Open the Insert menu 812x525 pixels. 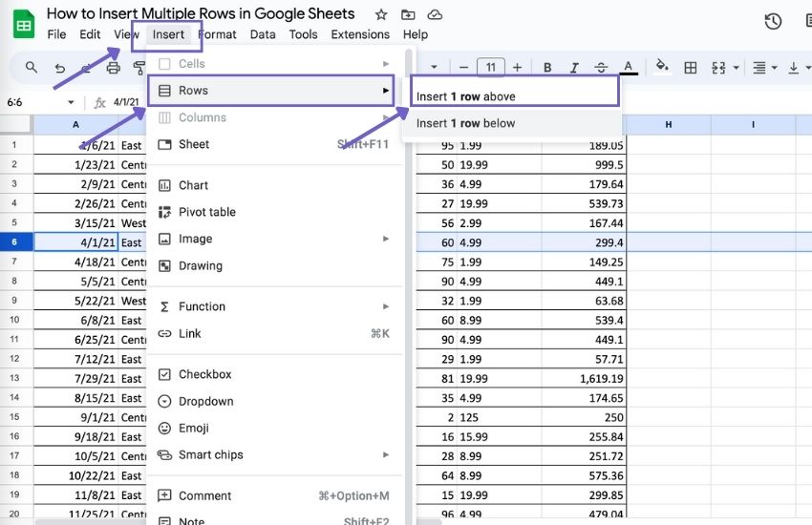pos(168,34)
